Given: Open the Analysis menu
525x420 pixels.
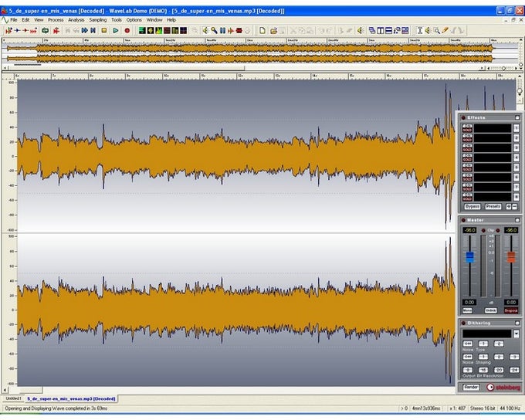Looking at the screenshot, I should [x=76, y=19].
